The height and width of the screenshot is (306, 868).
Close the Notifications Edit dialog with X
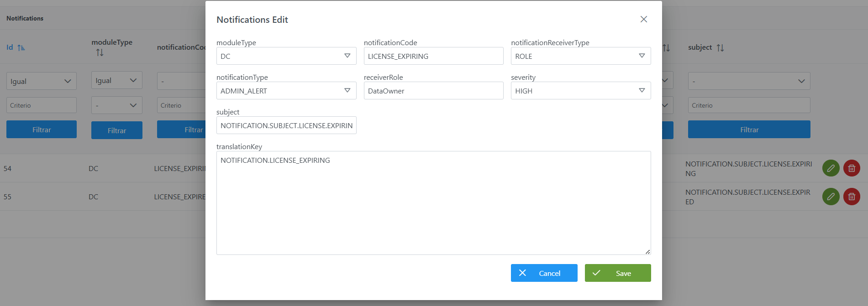coord(643,19)
